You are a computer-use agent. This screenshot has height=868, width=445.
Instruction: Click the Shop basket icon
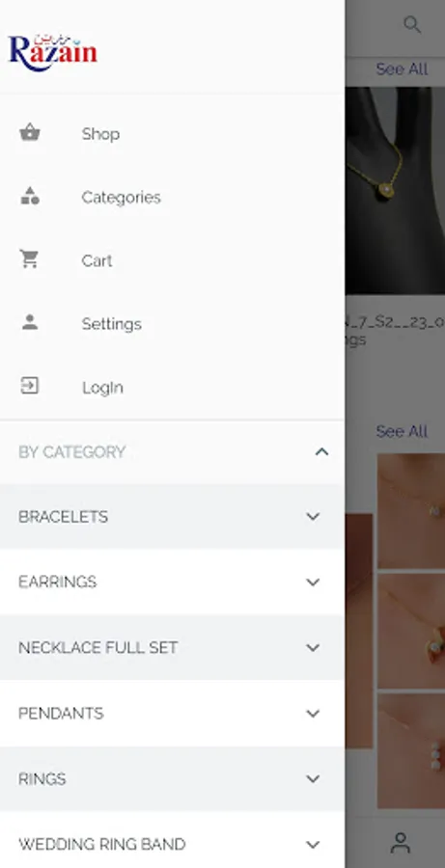click(x=30, y=133)
